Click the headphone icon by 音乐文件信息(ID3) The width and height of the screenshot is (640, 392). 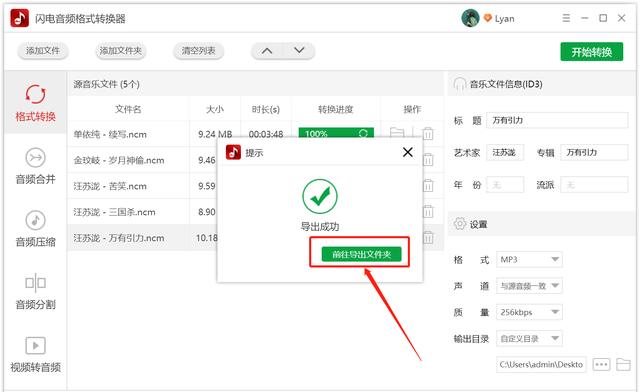click(460, 84)
